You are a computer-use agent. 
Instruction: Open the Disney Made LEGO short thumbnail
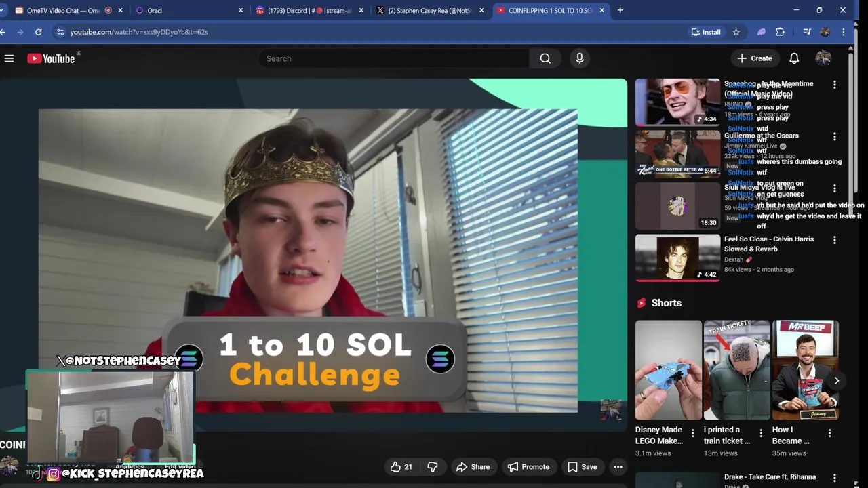pyautogui.click(x=668, y=370)
